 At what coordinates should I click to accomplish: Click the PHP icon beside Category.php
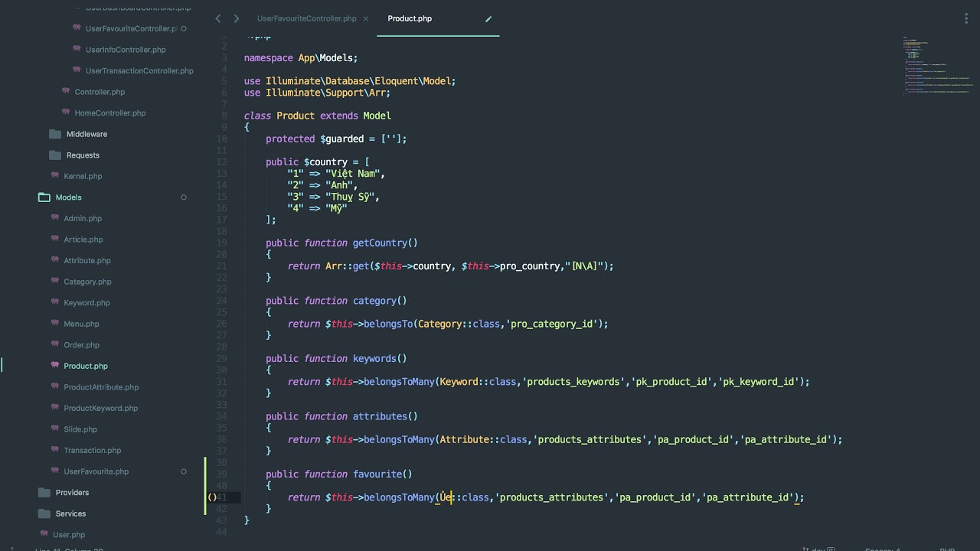55,281
